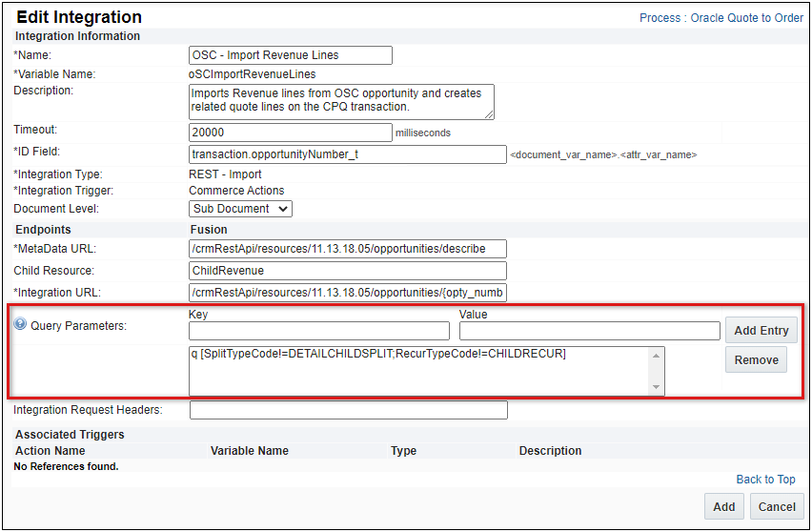Click the Action Name column header

tap(51, 451)
